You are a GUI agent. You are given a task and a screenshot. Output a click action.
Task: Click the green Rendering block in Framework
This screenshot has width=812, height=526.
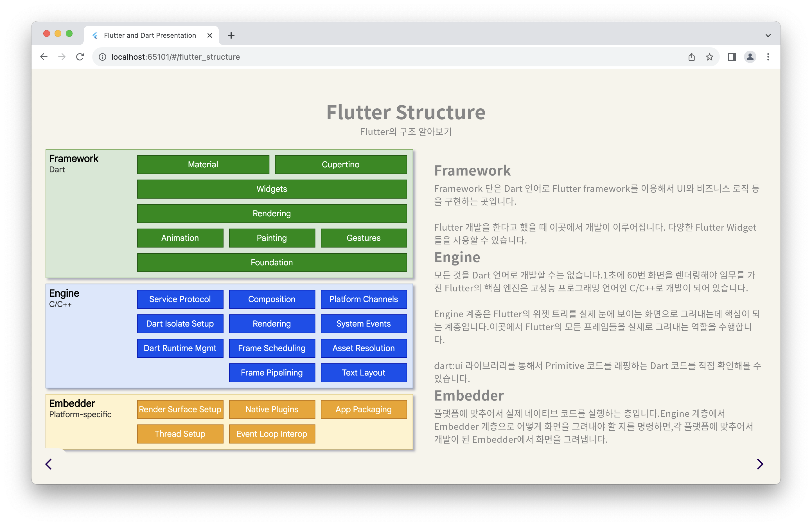pyautogui.click(x=272, y=214)
